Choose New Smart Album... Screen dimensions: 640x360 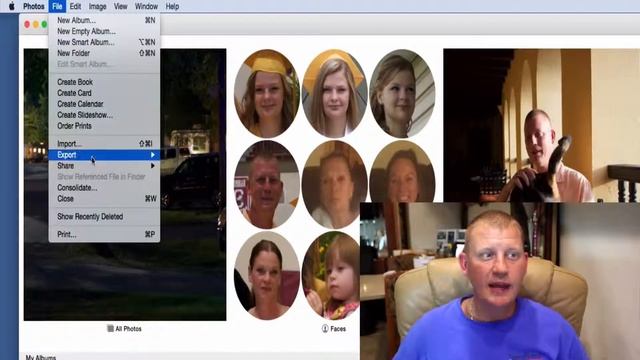pos(104,42)
